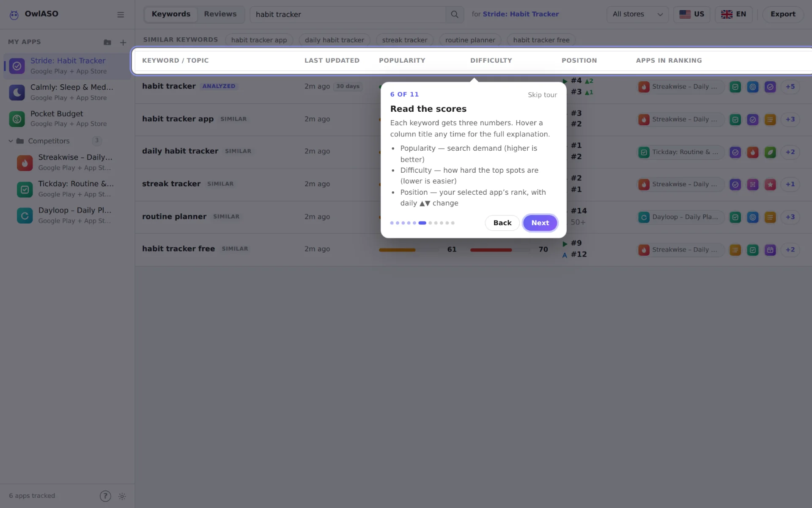Click popularity bar for habit tracker free
The width and height of the screenshot is (812, 508).
pyautogui.click(x=409, y=250)
